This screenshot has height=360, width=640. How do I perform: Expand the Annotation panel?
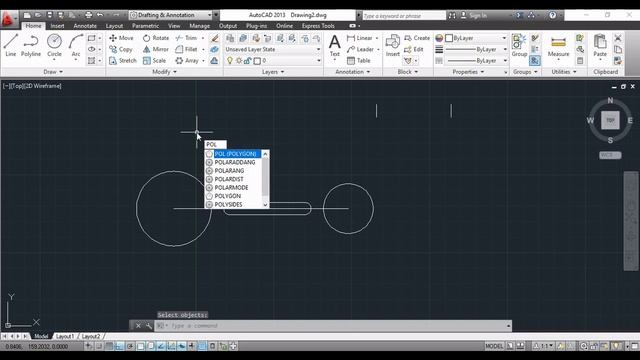[x=353, y=72]
